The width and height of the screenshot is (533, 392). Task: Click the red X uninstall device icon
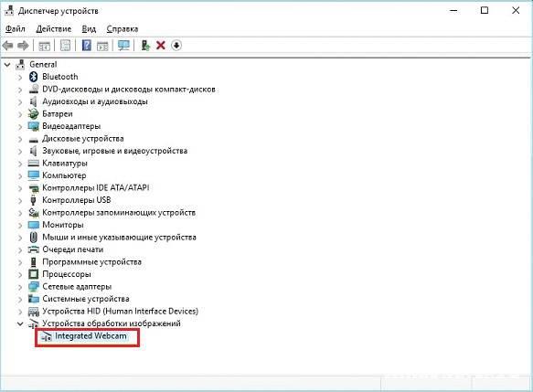160,45
